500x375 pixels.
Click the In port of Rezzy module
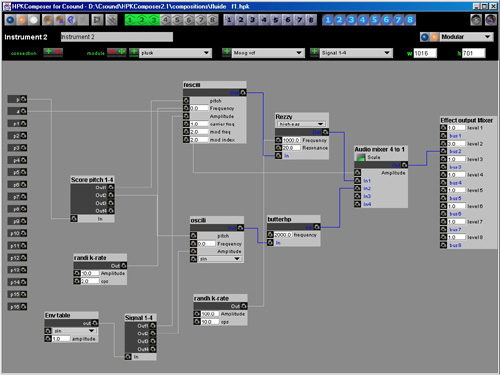coord(278,156)
